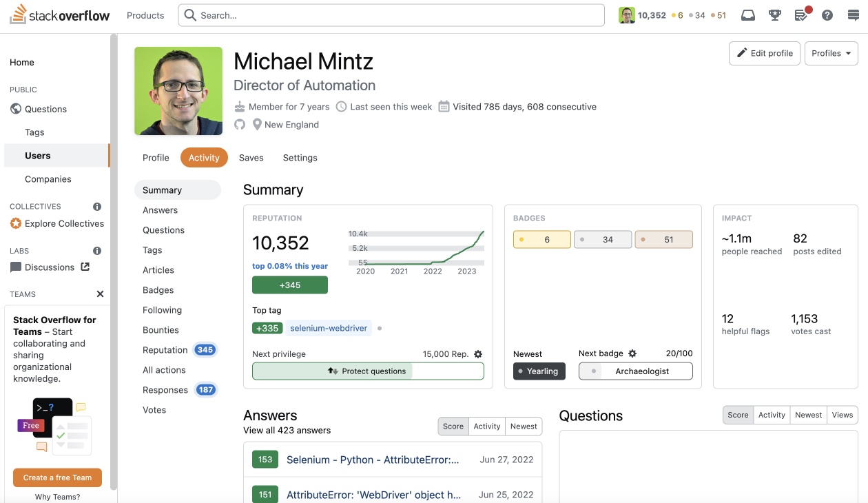Click the GitHub icon under profile name
The height and width of the screenshot is (503, 868).
240,125
